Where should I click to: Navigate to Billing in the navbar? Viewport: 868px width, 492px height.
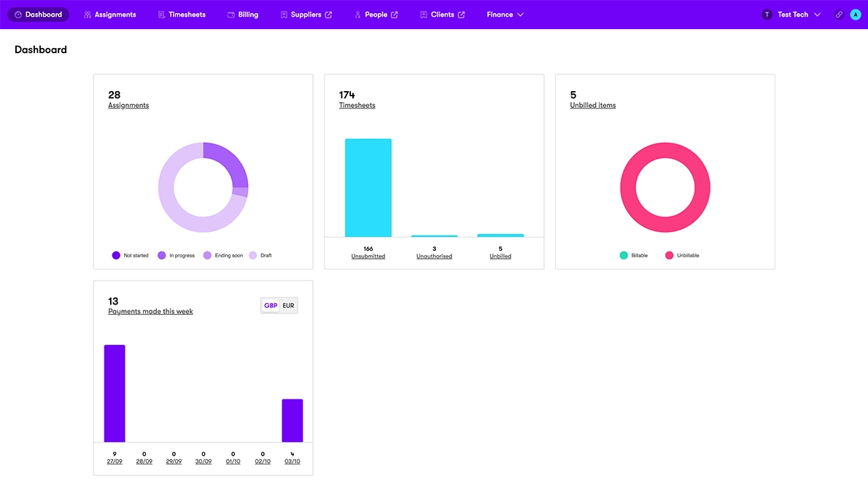point(243,15)
